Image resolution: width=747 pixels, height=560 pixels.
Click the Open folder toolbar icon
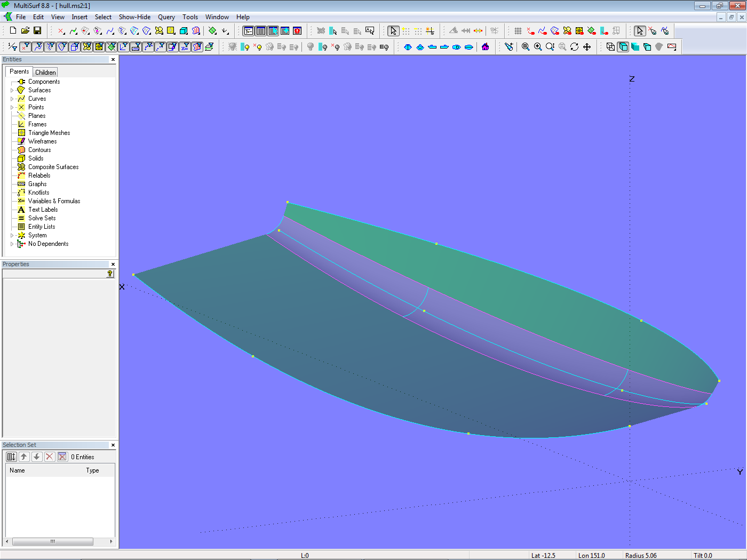click(25, 31)
